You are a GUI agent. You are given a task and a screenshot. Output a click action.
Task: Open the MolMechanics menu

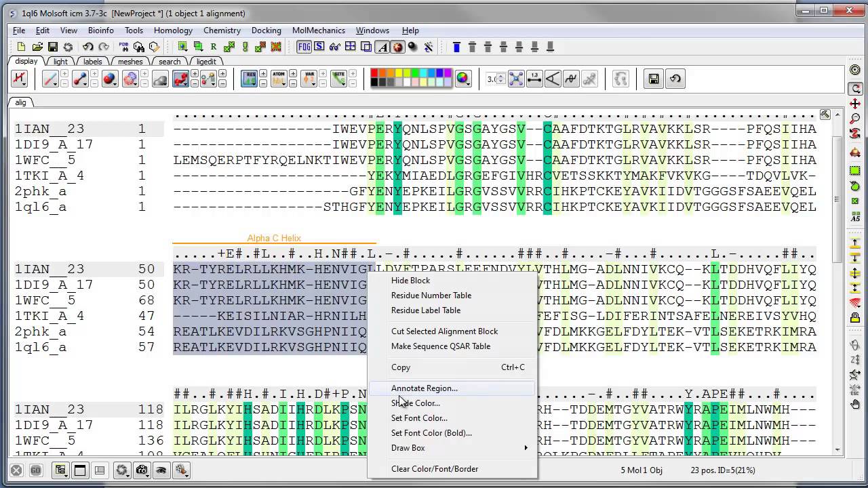[319, 30]
